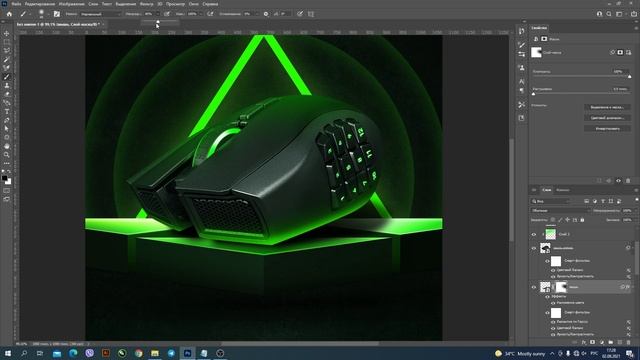Viewport: 640px width, 360px height.
Task: Open the Файл menu
Action: pyautogui.click(x=16, y=4)
